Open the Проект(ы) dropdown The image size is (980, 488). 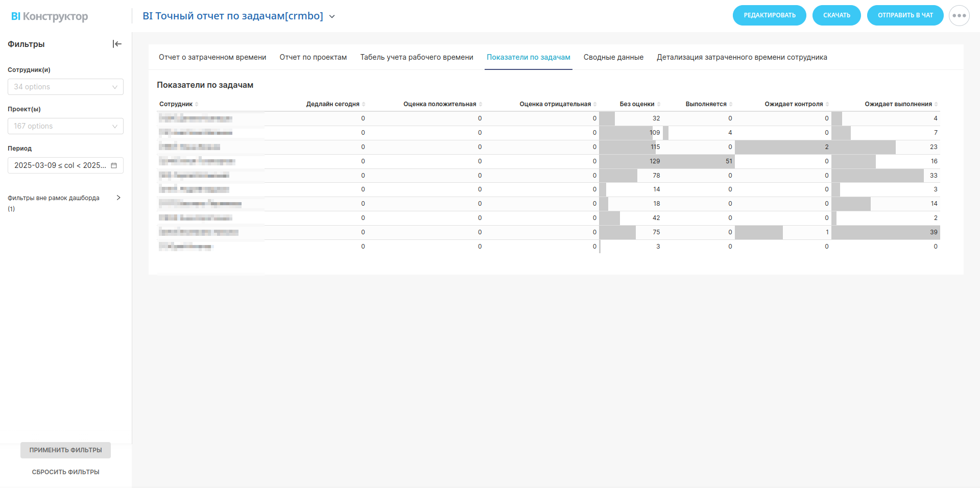coord(65,126)
